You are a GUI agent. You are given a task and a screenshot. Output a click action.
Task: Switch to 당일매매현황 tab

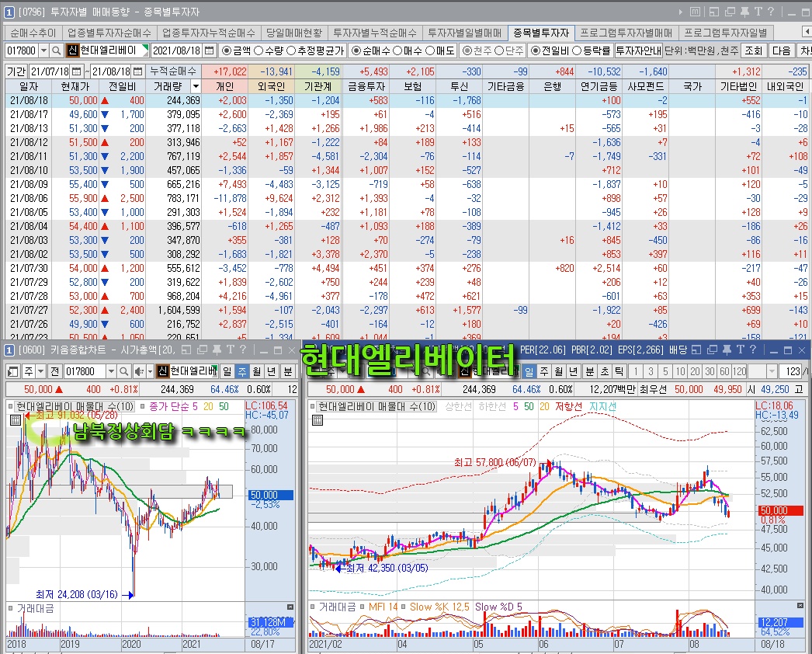pyautogui.click(x=293, y=33)
